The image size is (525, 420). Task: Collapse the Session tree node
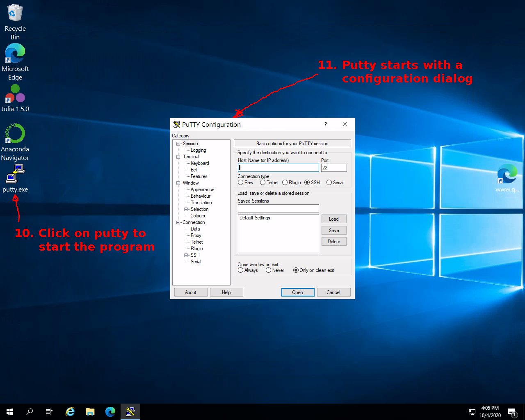click(x=178, y=144)
